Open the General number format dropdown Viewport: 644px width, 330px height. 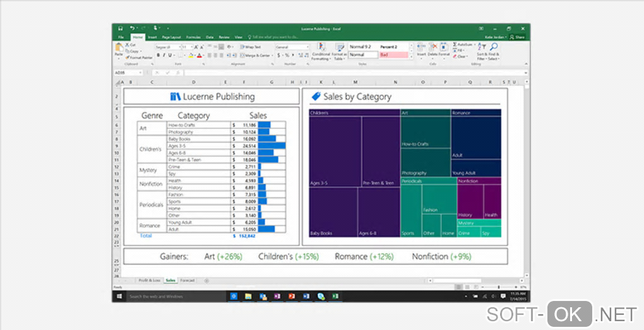click(307, 47)
